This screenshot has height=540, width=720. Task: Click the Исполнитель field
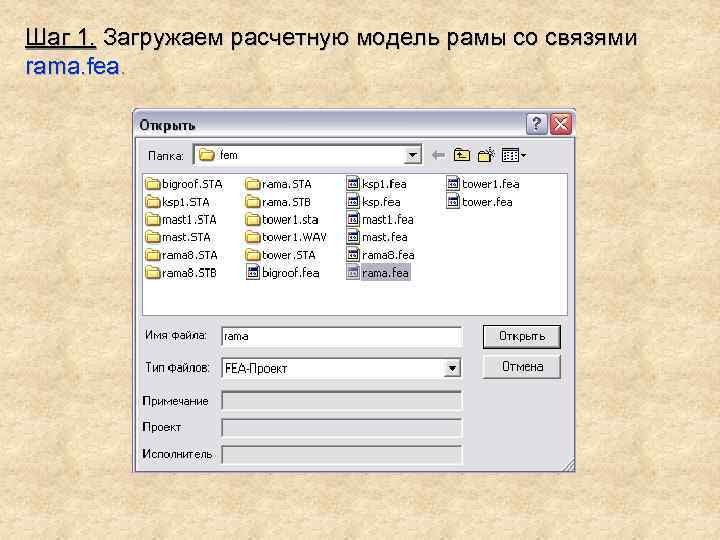341,455
